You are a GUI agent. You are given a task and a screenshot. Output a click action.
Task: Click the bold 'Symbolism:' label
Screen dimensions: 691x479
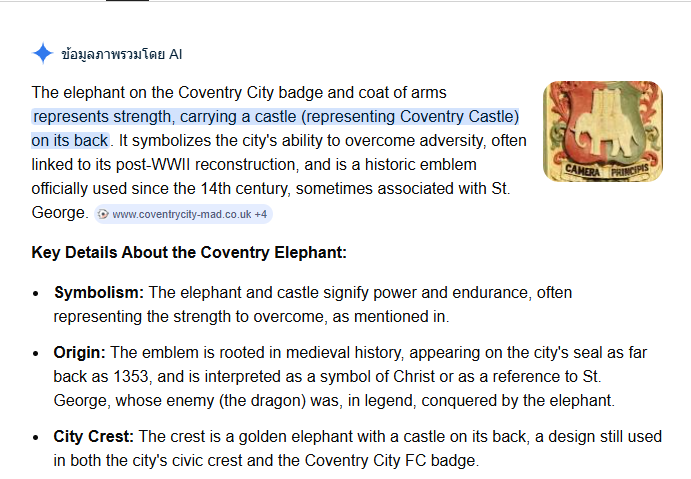[x=99, y=293]
